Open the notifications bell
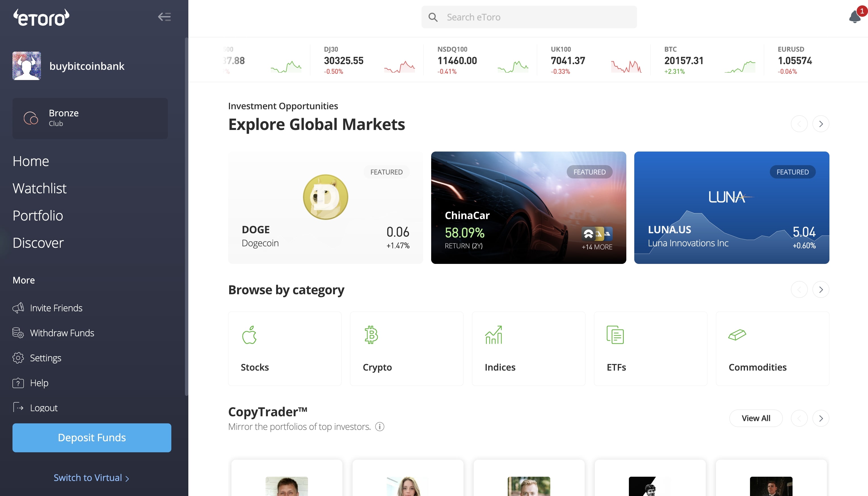This screenshot has height=496, width=868. tap(855, 17)
